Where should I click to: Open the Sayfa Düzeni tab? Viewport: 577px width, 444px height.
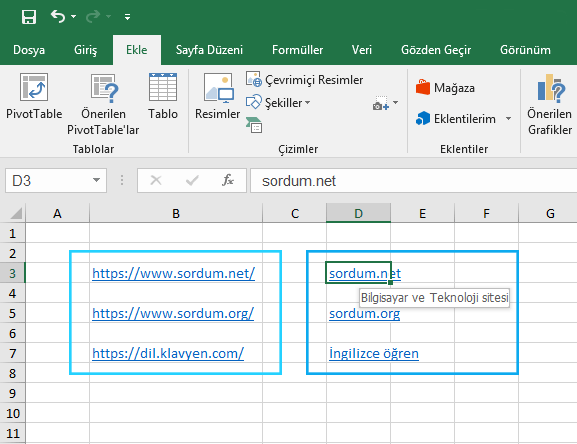(209, 50)
